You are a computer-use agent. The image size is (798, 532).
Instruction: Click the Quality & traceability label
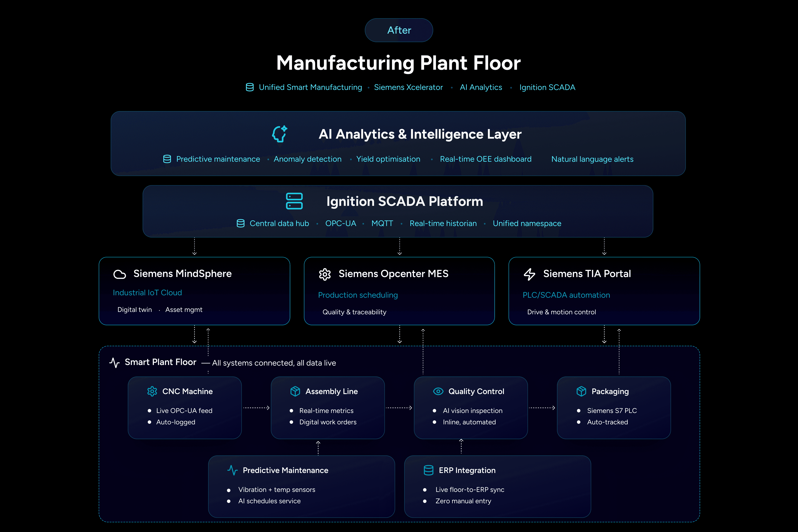(354, 312)
